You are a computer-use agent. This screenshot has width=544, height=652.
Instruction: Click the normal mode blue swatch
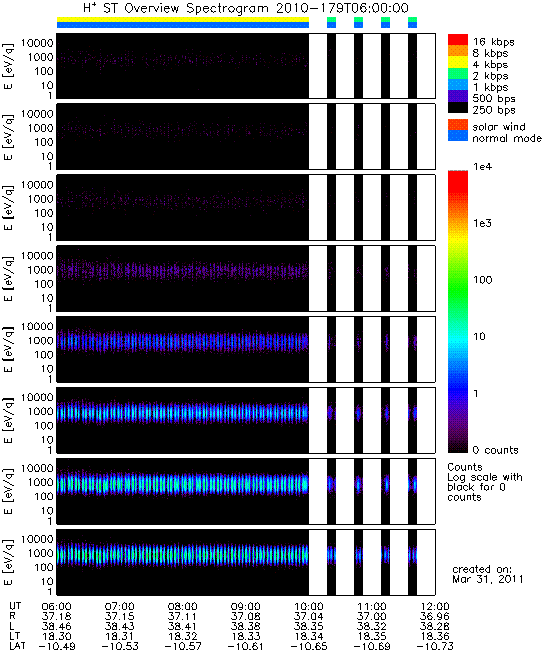pyautogui.click(x=458, y=136)
